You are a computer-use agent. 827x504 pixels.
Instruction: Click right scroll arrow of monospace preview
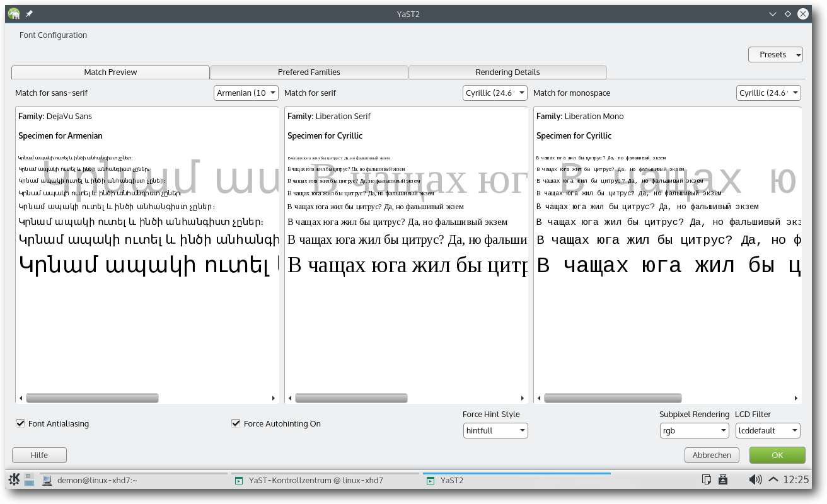(x=797, y=398)
